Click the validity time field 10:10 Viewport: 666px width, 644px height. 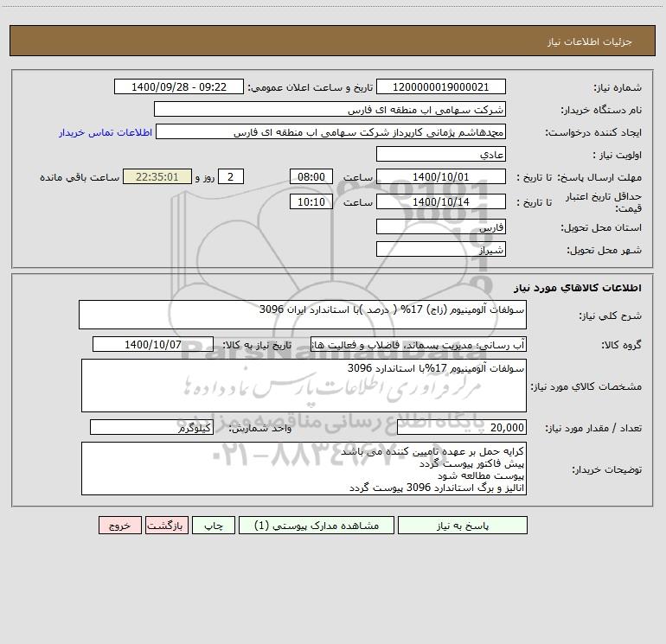coord(311,201)
